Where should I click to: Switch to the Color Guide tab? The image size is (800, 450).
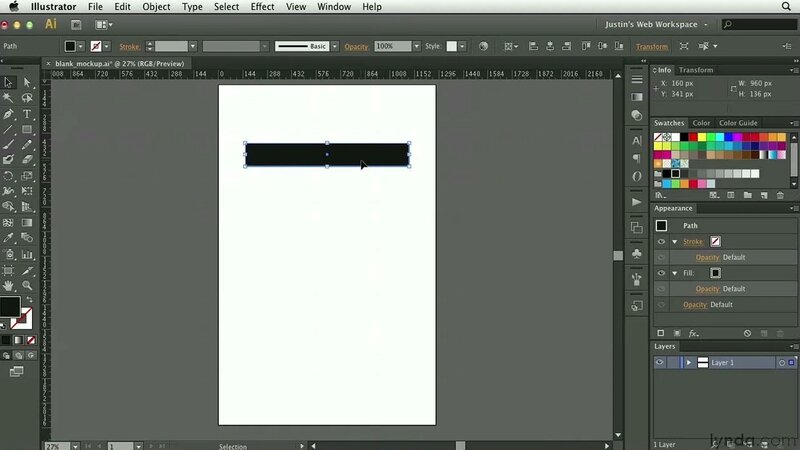point(738,123)
